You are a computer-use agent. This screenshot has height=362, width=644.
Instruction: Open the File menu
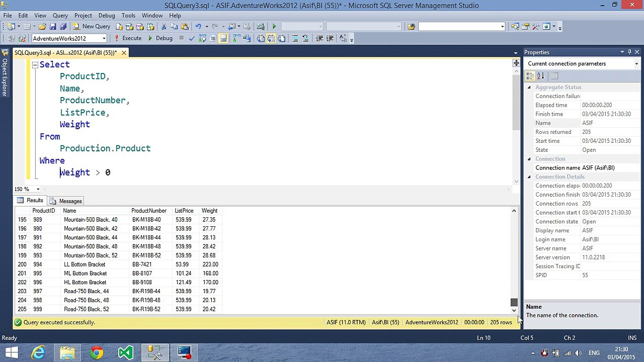click(x=8, y=16)
